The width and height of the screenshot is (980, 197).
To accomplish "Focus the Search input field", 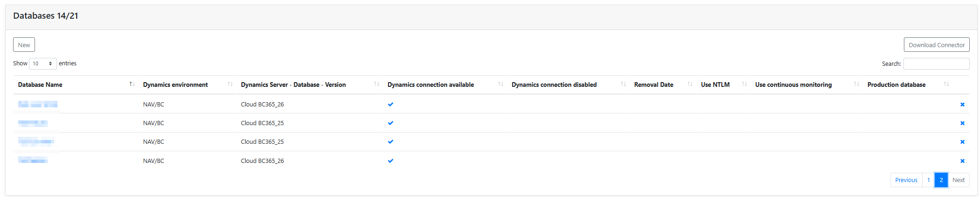I will (x=936, y=63).
